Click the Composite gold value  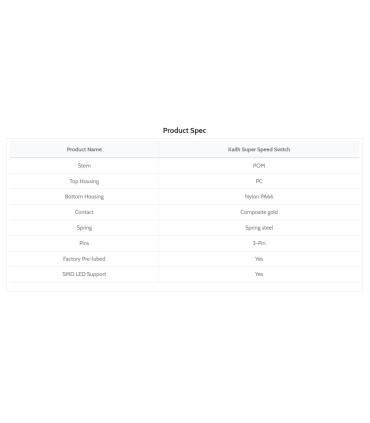(x=259, y=212)
